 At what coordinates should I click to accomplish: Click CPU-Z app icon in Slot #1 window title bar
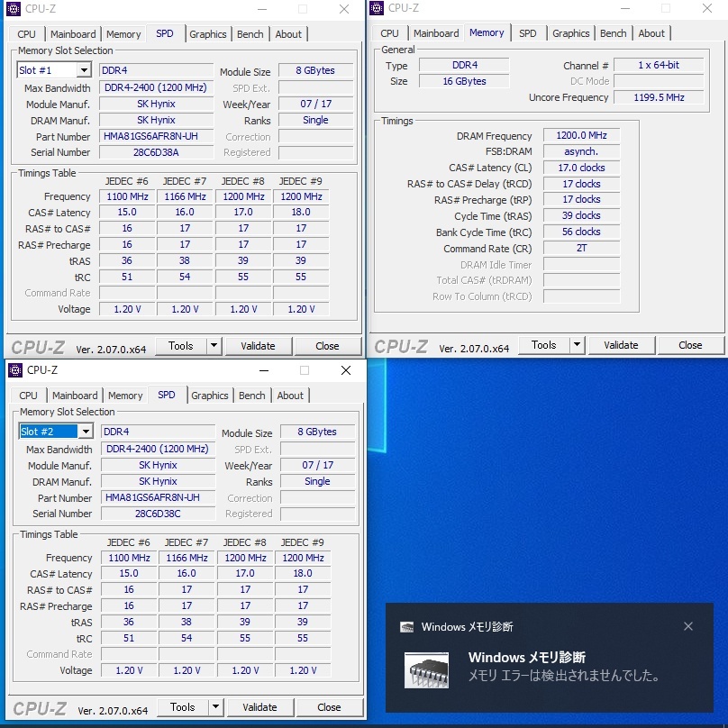click(13, 9)
